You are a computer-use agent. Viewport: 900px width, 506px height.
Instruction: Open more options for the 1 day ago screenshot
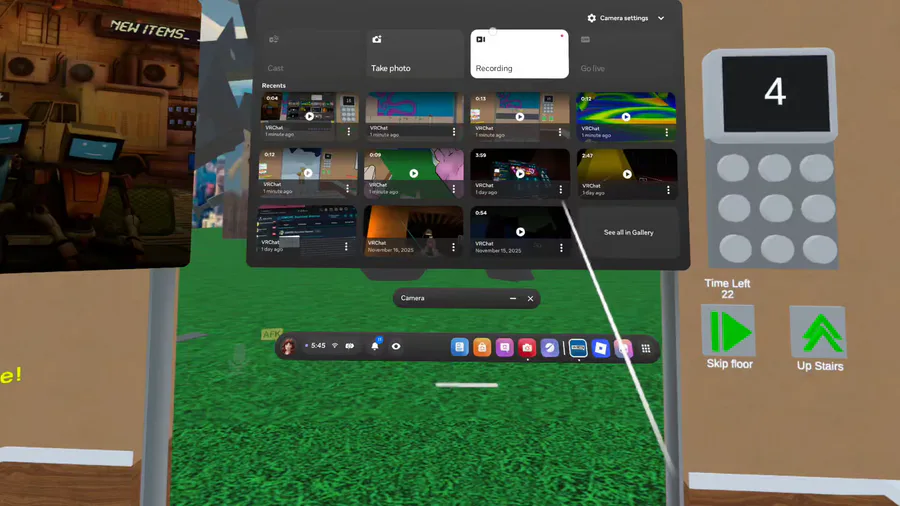[346, 247]
